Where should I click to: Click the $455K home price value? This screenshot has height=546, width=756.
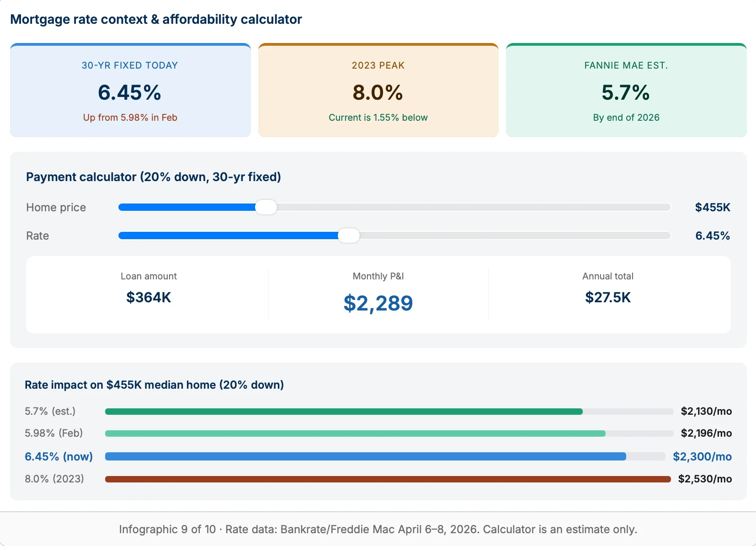point(712,207)
